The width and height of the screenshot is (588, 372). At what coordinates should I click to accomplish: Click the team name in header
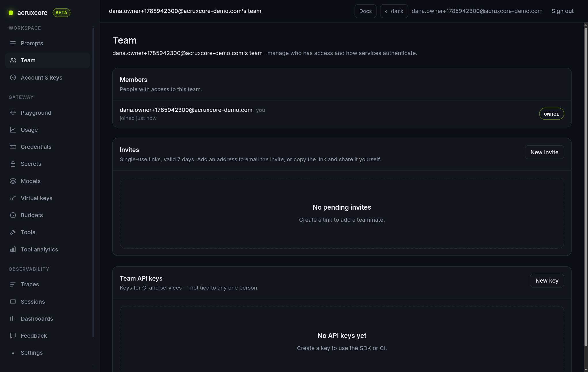pyautogui.click(x=185, y=11)
